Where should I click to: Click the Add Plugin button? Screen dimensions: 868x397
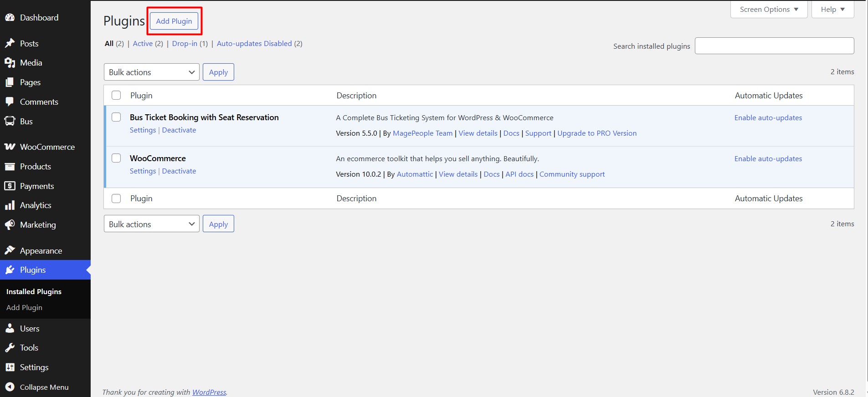174,21
